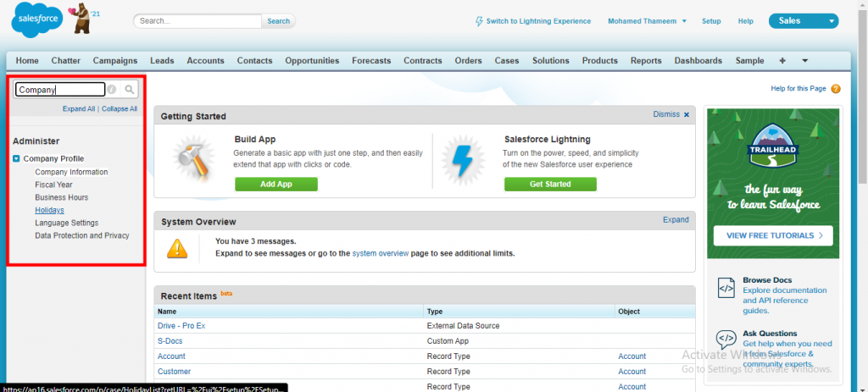Click the Ask Questions chat bubble icon
This screenshot has height=392, width=868.
726,339
